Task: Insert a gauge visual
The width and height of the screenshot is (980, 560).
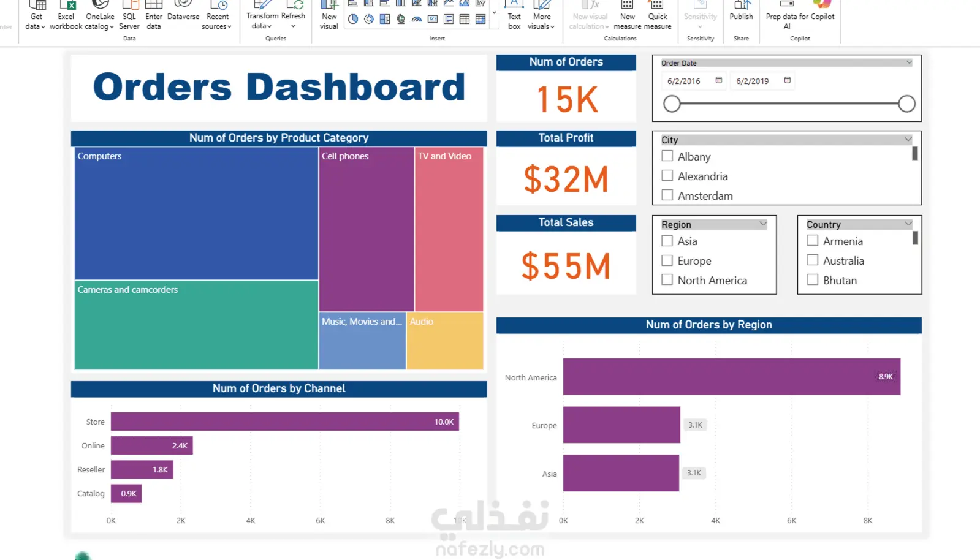Action: pyautogui.click(x=417, y=19)
